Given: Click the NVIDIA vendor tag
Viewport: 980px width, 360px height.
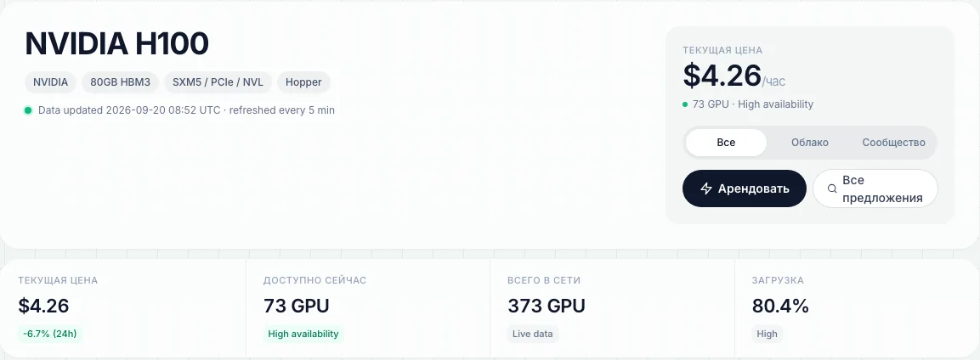Looking at the screenshot, I should [x=51, y=82].
